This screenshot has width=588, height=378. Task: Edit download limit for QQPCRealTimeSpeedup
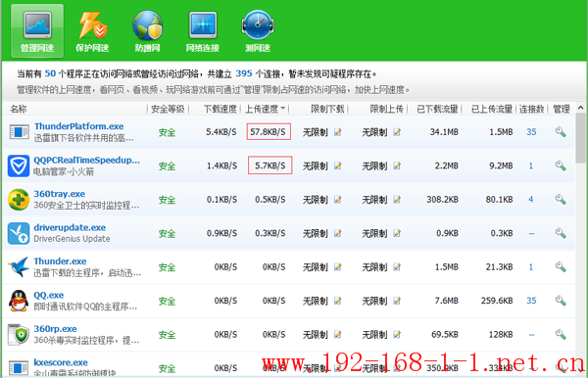point(338,165)
